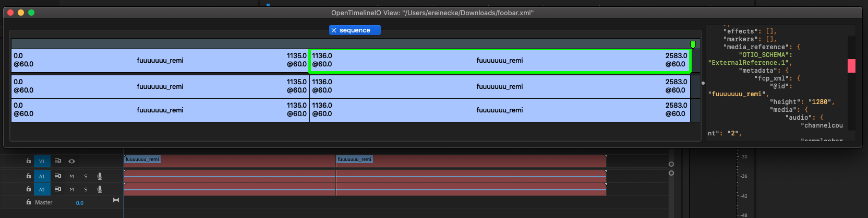Select the first clip in the middle track

click(x=160, y=86)
